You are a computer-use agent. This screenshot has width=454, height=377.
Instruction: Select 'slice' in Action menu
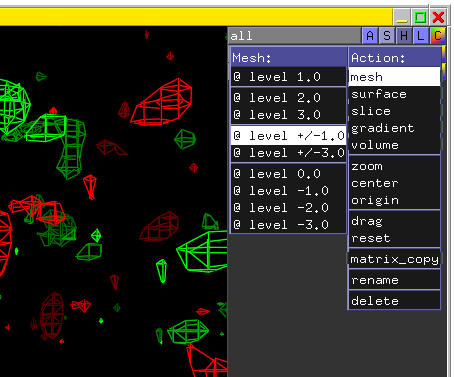[394, 111]
